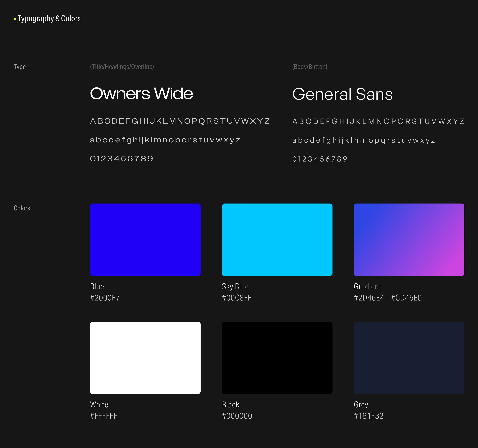Click the #181F32 hex code label

(368, 416)
